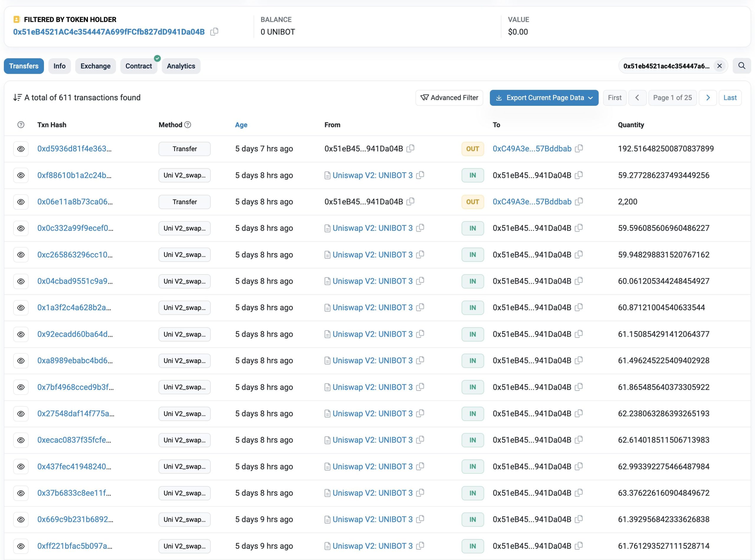The image size is (755, 560).
Task: Copy From address in 2,200 quantity row
Action: (410, 202)
